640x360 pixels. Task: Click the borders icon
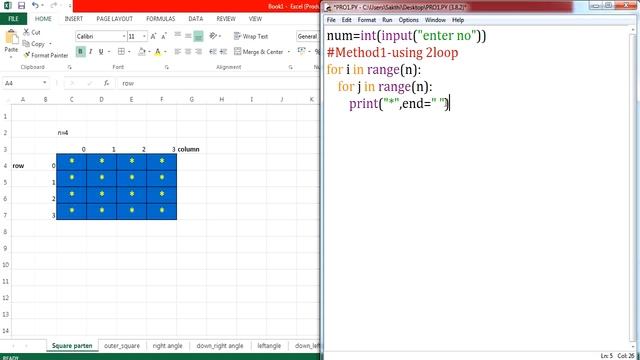(x=121, y=51)
